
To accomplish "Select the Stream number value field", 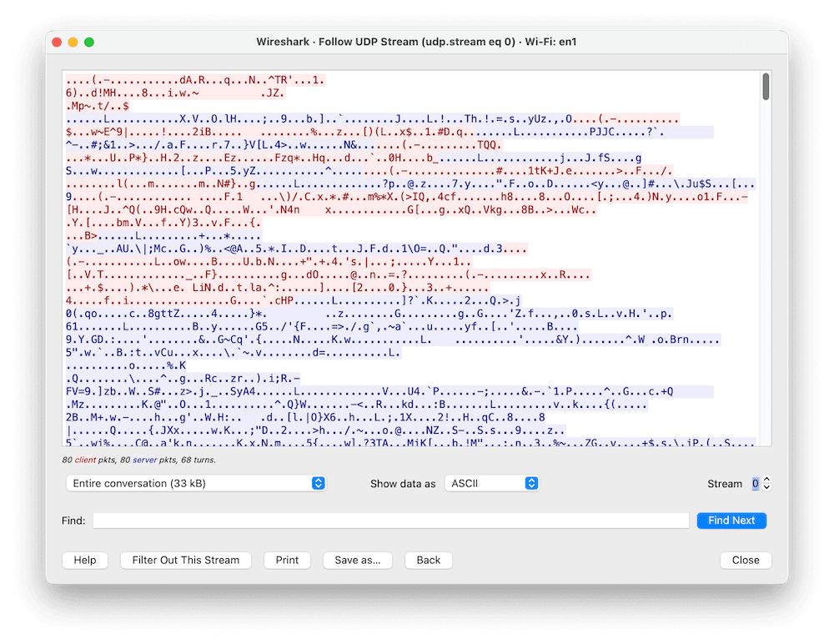I will [755, 483].
